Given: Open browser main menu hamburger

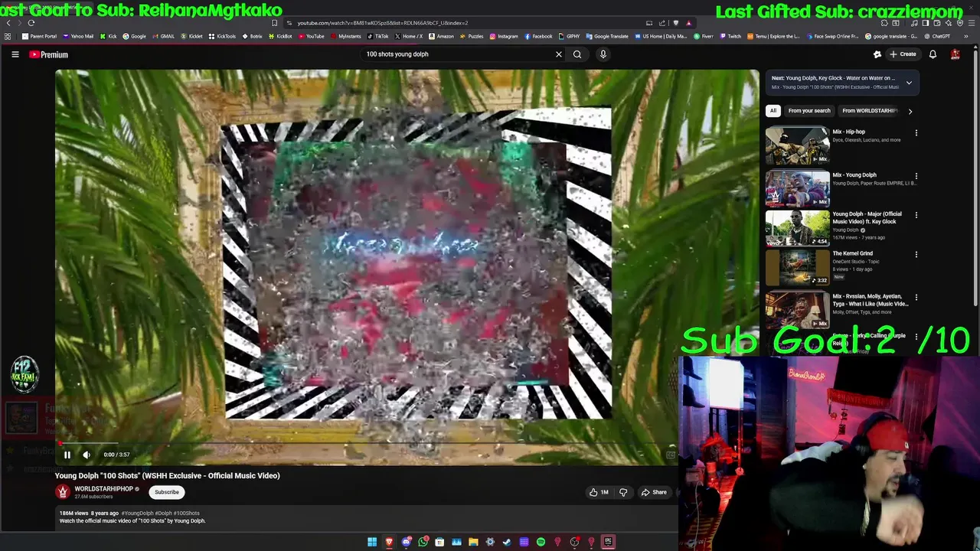Looking at the screenshot, I should 971,23.
